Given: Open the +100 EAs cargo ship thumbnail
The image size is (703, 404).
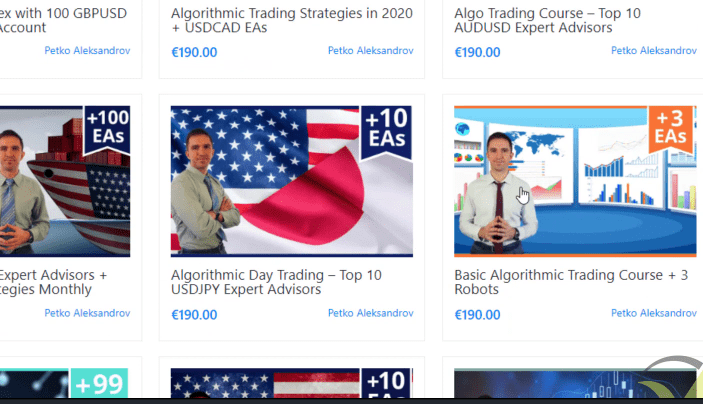Looking at the screenshot, I should click(x=65, y=181).
